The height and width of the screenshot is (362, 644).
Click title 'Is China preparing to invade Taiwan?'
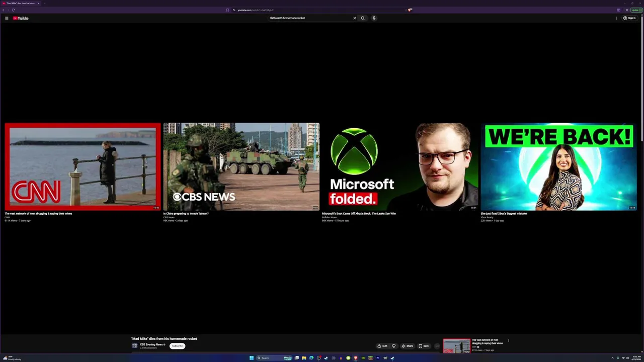point(186,214)
